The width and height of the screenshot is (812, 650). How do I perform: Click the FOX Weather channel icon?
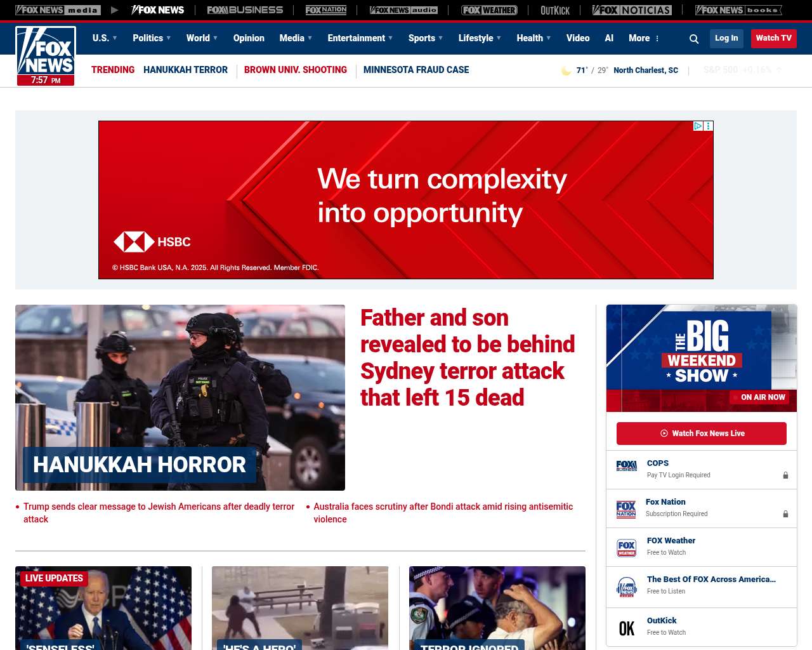[626, 548]
